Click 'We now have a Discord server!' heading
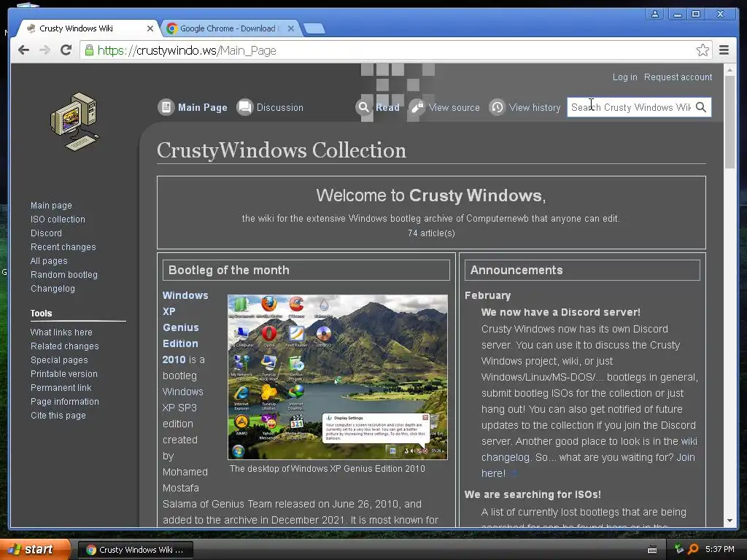This screenshot has width=747, height=560. coord(561,312)
